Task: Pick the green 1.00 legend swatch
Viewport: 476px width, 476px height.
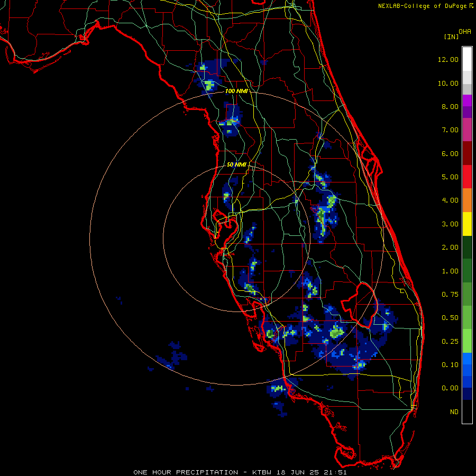Action: pyautogui.click(x=467, y=271)
